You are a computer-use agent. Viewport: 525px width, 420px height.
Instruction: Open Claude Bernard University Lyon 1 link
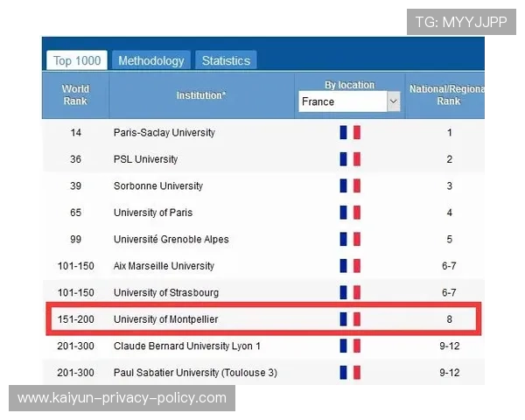point(187,346)
